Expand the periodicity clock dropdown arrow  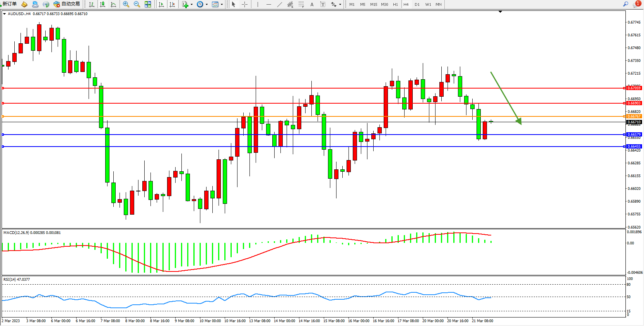click(207, 5)
